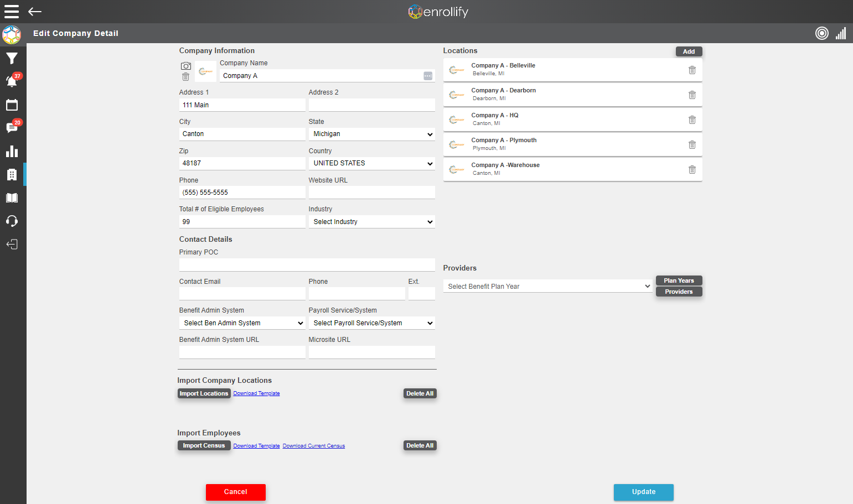Open the Select Payroll Service/System dropdown
The image size is (853, 504).
[x=372, y=323]
